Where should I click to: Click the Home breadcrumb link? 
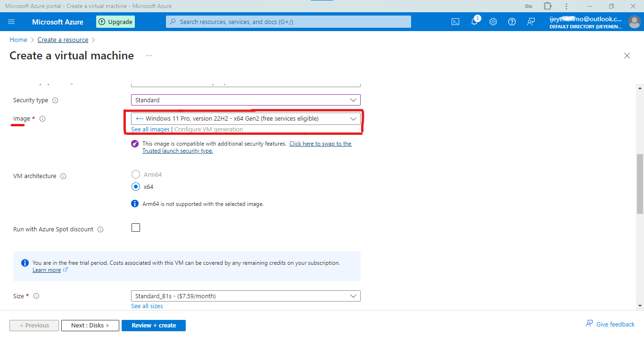tap(18, 40)
